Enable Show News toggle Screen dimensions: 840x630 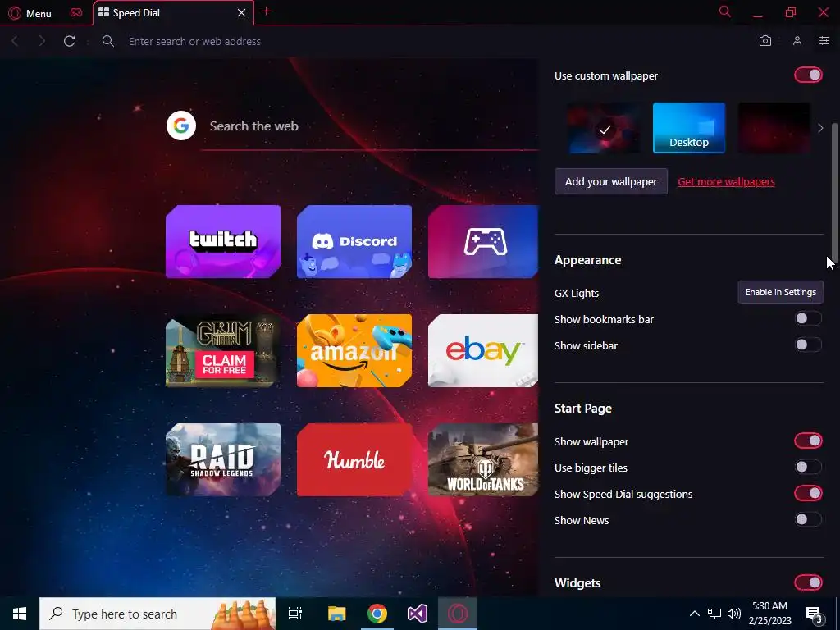tap(808, 519)
